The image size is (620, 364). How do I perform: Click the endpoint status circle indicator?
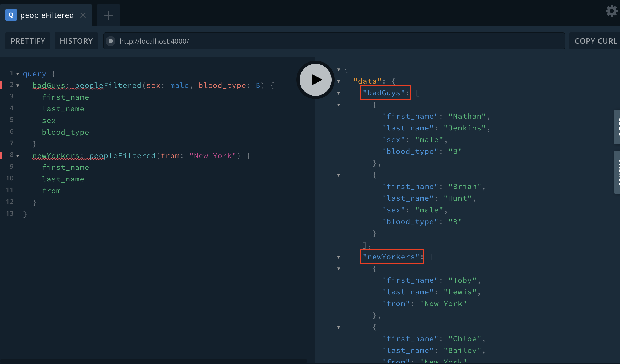(110, 41)
